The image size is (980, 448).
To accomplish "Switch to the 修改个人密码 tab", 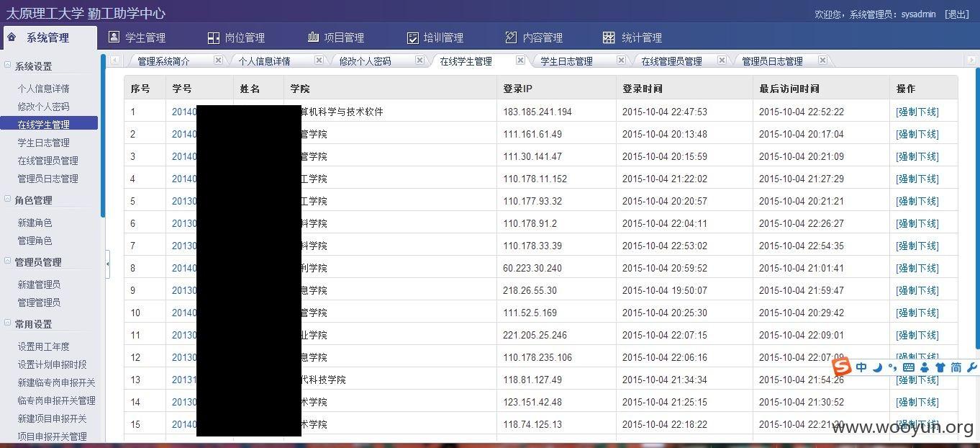I will point(366,61).
